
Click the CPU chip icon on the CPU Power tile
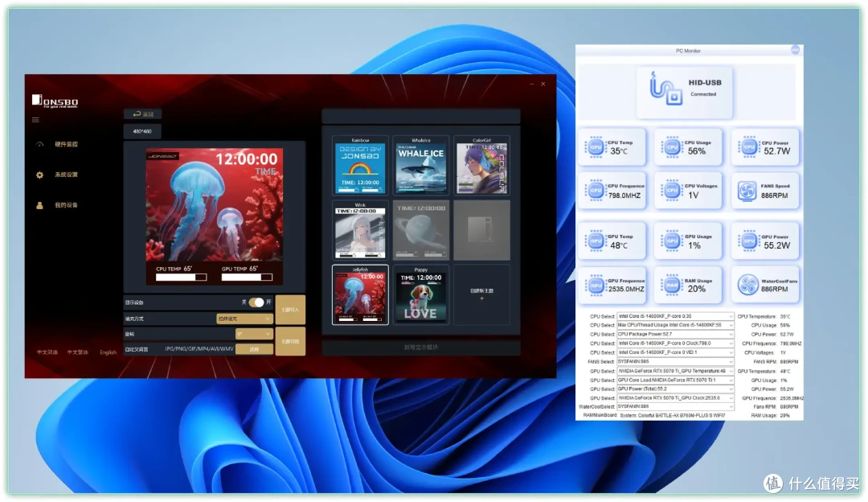click(x=749, y=147)
